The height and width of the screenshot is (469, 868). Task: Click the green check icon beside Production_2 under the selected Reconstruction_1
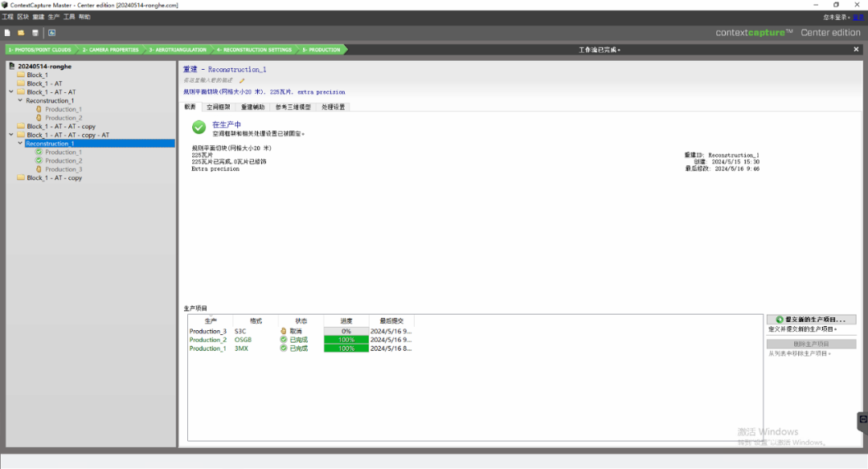coord(39,161)
